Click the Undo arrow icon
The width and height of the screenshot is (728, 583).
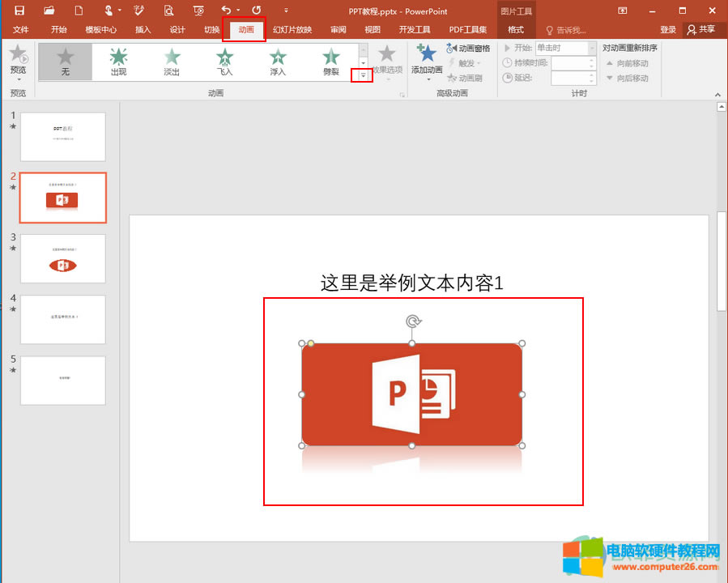(227, 11)
